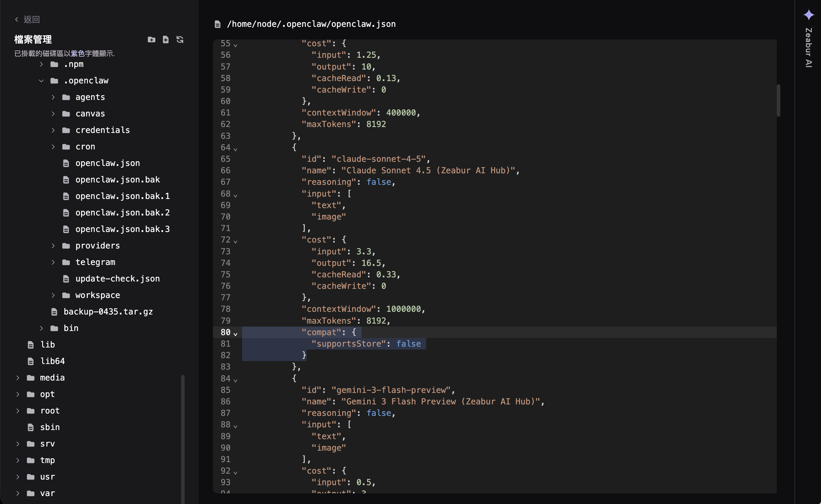Viewport: 821px width, 504px height.
Task: Expand the canvas folder
Action: coord(53,114)
